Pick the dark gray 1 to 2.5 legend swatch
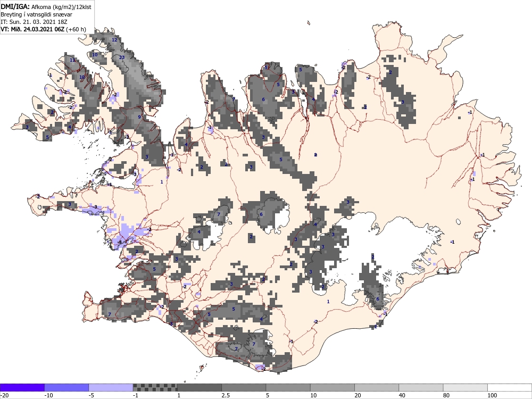 [x=199, y=387]
